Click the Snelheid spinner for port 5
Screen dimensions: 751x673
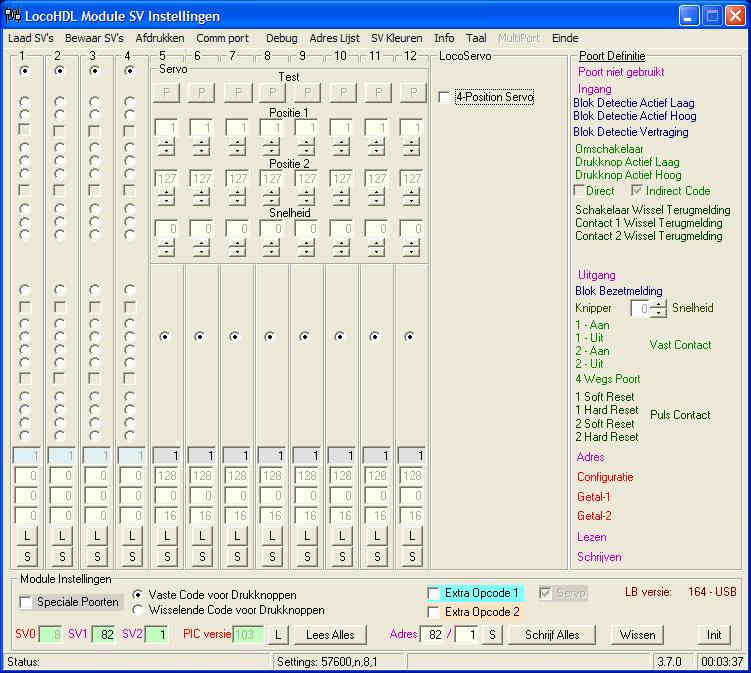point(166,248)
